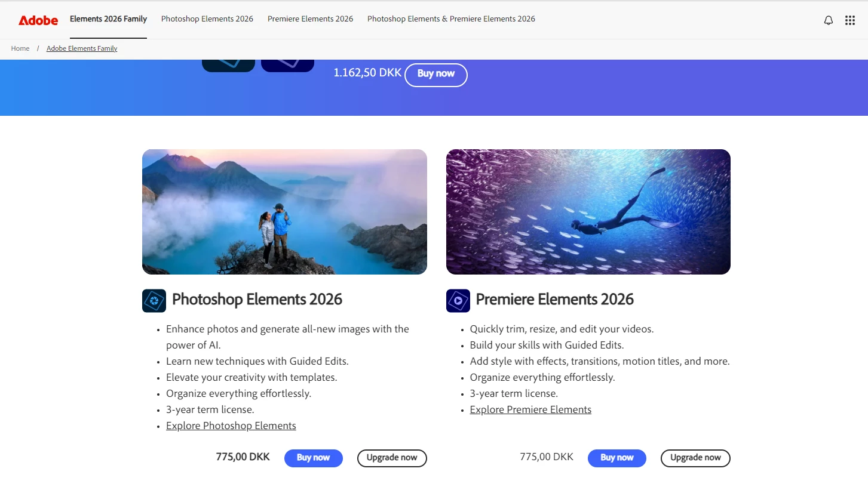Viewport: 868px width, 490px height.
Task: Click the Photoshop Elements 2026 app icon
Action: pos(154,301)
